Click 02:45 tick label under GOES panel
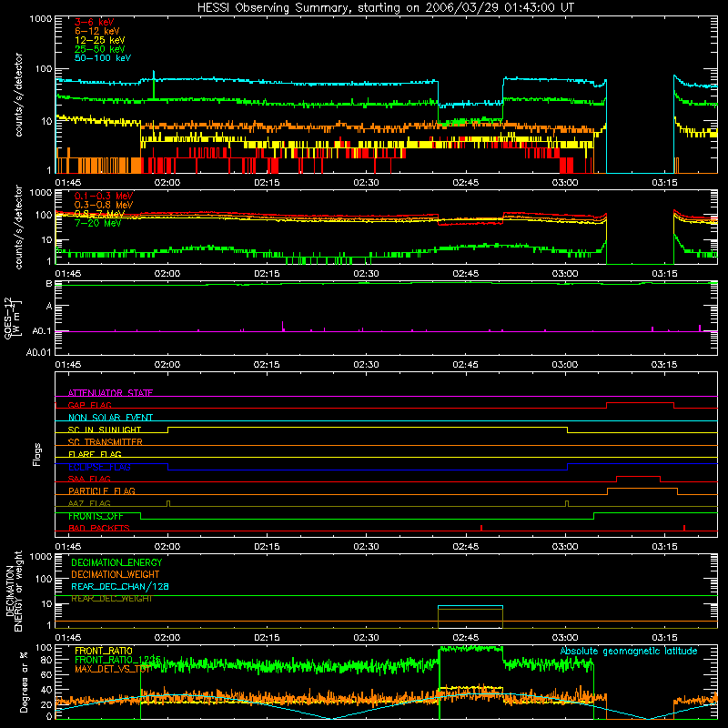728x728 pixels. (465, 365)
